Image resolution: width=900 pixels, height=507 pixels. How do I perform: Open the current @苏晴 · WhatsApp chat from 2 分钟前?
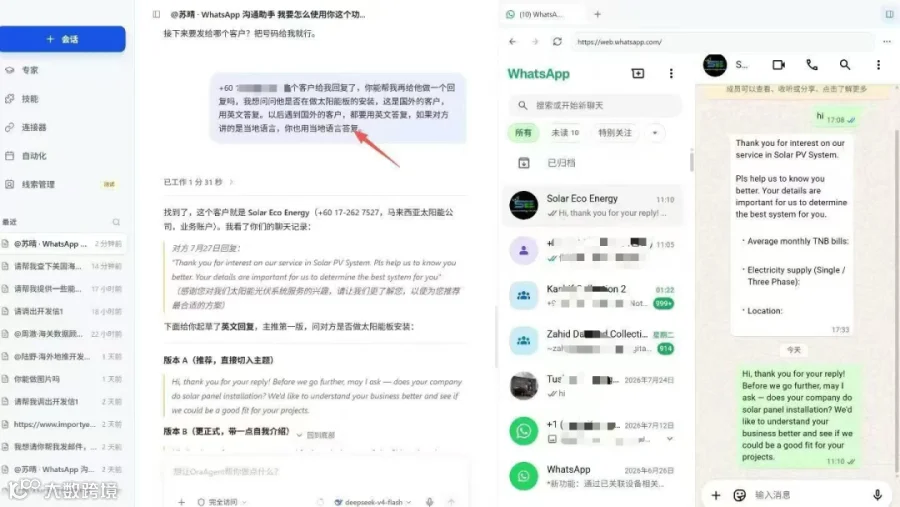click(62, 244)
